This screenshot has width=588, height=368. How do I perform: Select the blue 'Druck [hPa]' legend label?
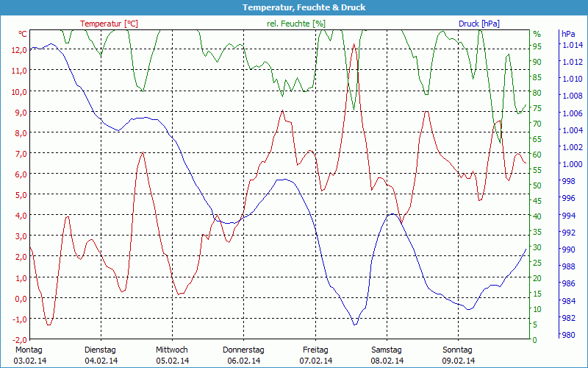pyautogui.click(x=479, y=24)
